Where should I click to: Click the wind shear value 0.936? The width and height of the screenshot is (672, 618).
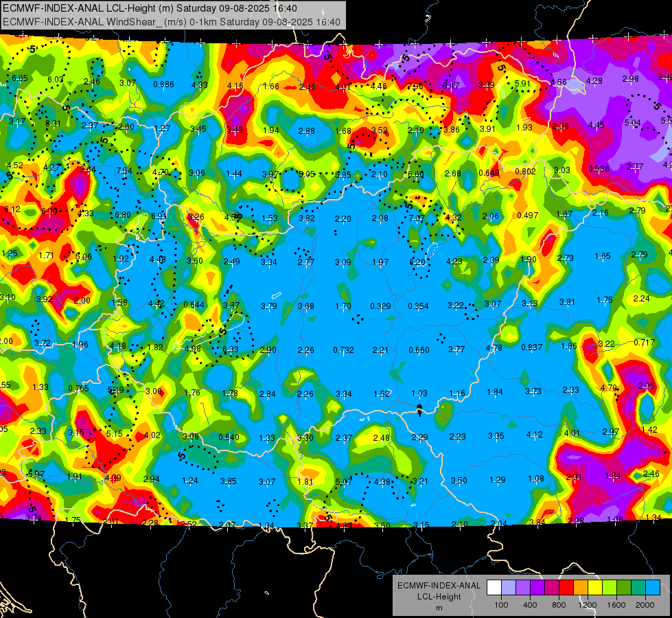coord(599,168)
